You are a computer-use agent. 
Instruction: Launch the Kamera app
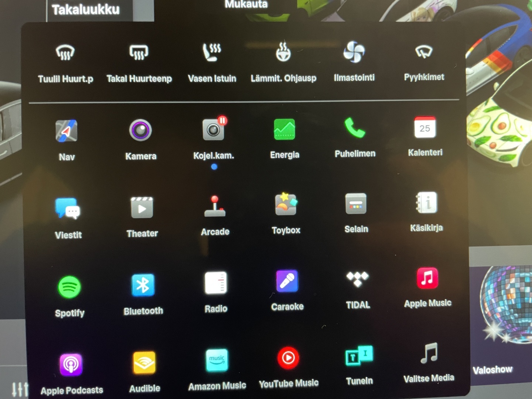tap(140, 130)
